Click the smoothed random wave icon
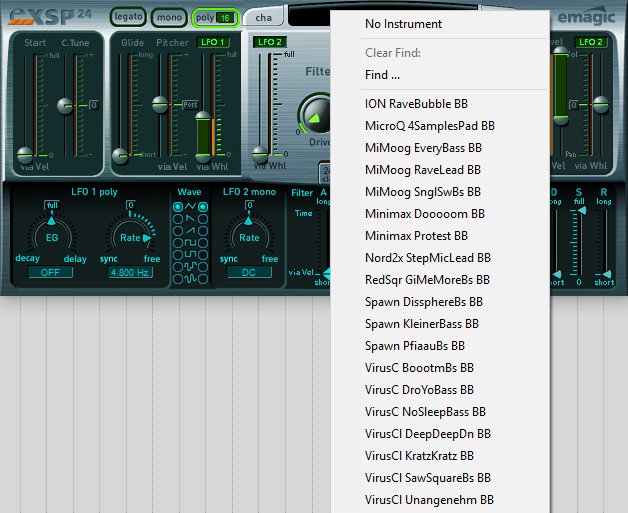This screenshot has height=513, width=628. coord(190,279)
